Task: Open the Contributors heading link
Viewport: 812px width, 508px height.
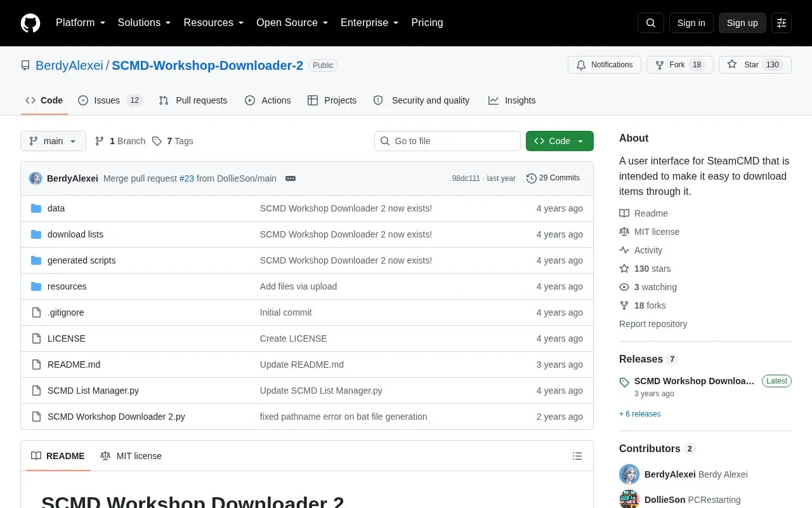Action: click(x=657, y=449)
